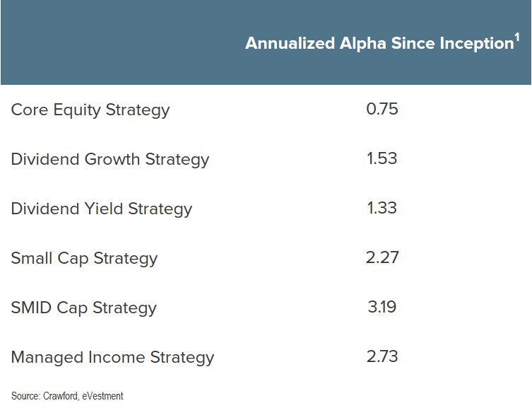The height and width of the screenshot is (408, 532).
Task: Click the word Annualized in the header
Action: point(288,44)
